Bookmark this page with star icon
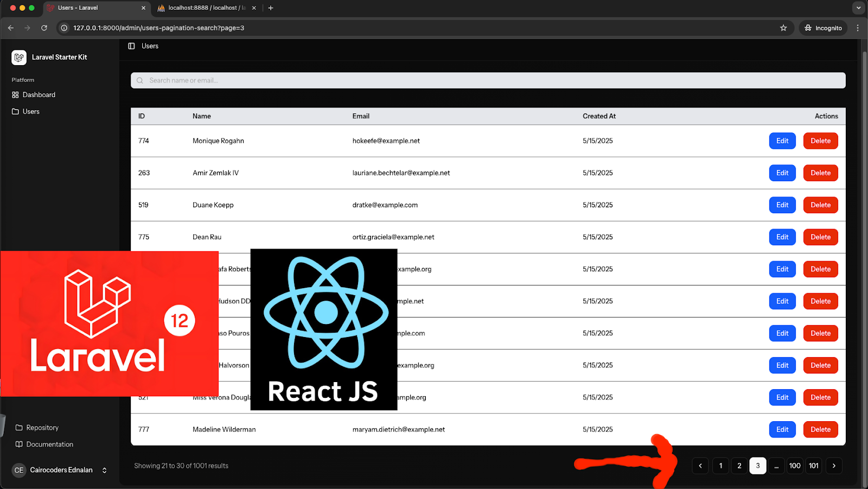868x489 pixels. (783, 28)
